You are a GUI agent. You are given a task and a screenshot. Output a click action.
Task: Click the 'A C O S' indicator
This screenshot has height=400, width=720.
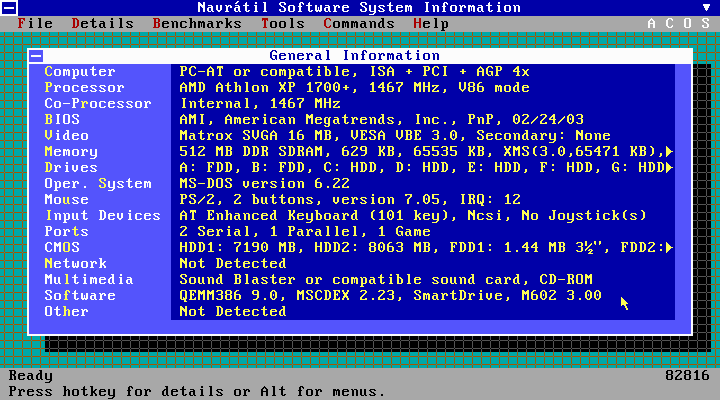(x=679, y=23)
